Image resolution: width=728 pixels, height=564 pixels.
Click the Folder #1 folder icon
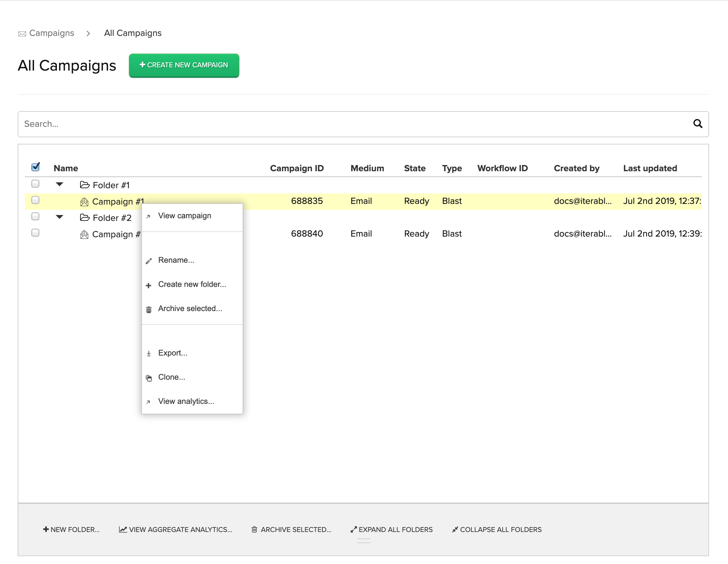point(85,185)
